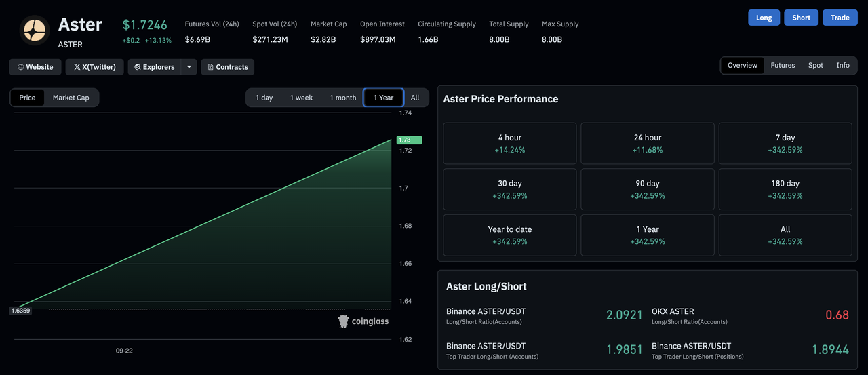Open the X(Twitter) profile button

click(95, 67)
